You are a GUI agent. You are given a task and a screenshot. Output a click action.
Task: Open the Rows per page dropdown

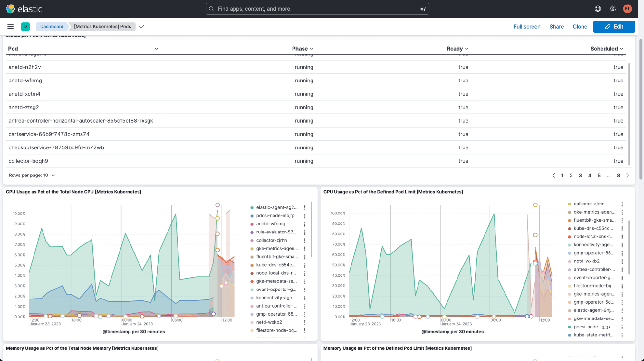click(x=32, y=175)
